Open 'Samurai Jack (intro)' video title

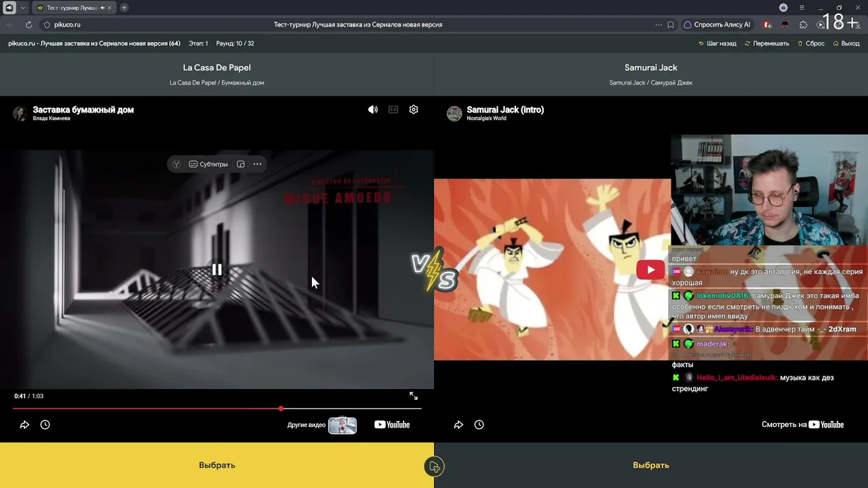505,110
